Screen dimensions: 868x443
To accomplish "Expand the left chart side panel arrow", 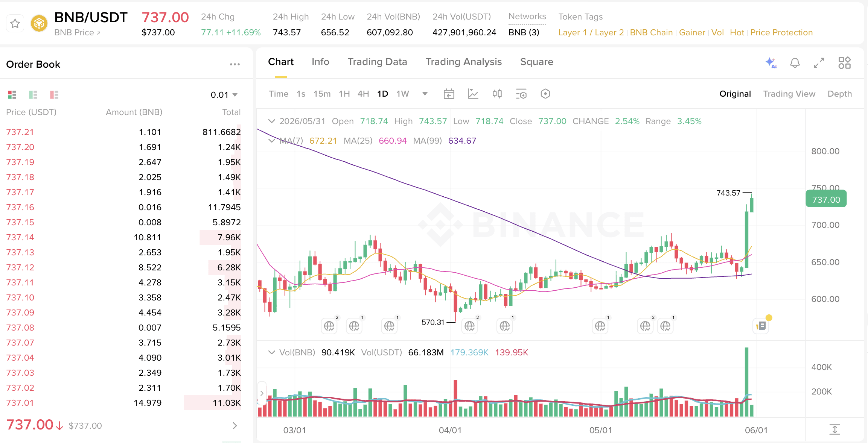I will pos(262,393).
